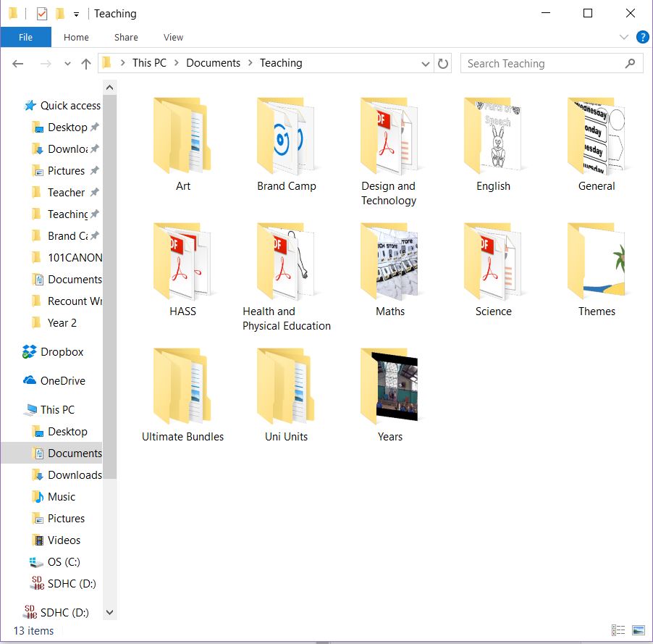Screen dimensions: 653x644
Task: Open the SDHC (D:) drive
Action: click(64, 583)
